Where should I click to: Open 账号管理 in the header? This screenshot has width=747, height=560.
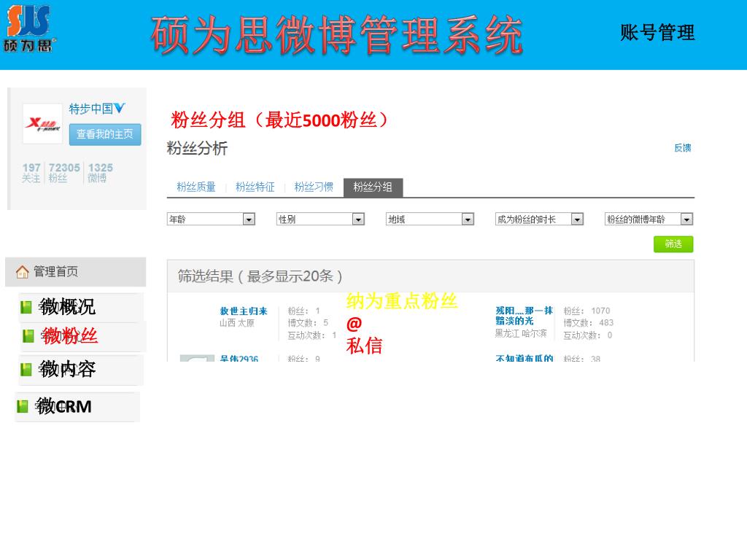[657, 33]
